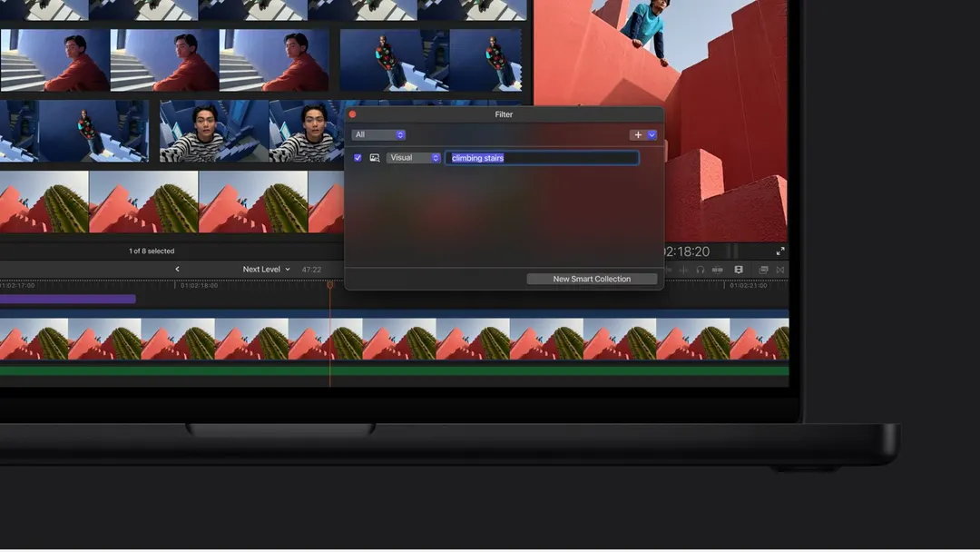The width and height of the screenshot is (980, 552).
Task: Close the Filter window with the red button
Action: click(x=352, y=114)
